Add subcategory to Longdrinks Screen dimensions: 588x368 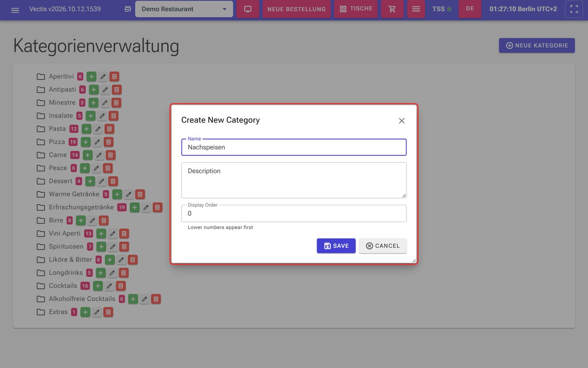[x=101, y=273]
